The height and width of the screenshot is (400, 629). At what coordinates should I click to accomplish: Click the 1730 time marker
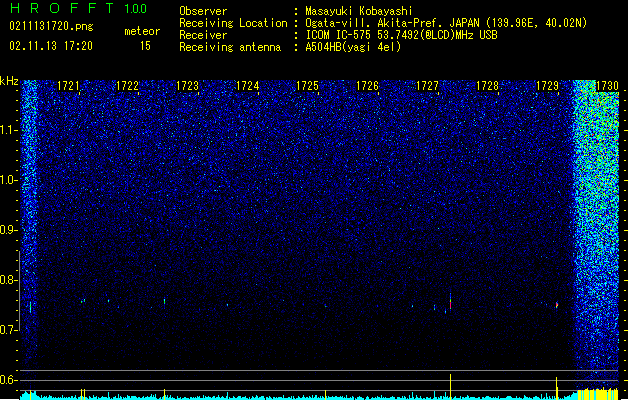(607, 86)
